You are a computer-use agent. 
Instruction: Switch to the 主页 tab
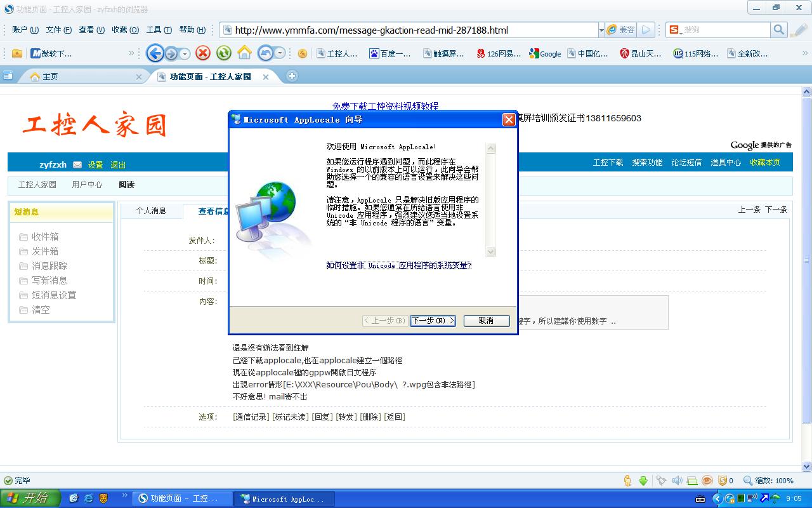50,77
